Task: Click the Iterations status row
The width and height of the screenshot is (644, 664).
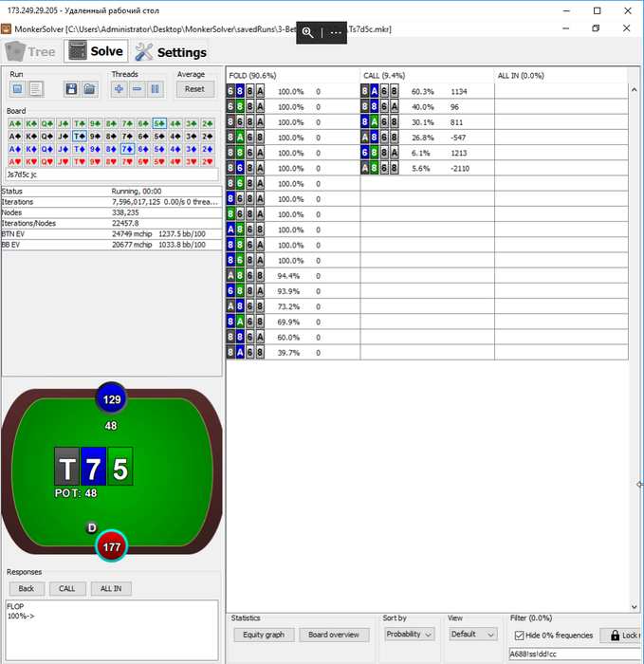Action: tap(112, 202)
